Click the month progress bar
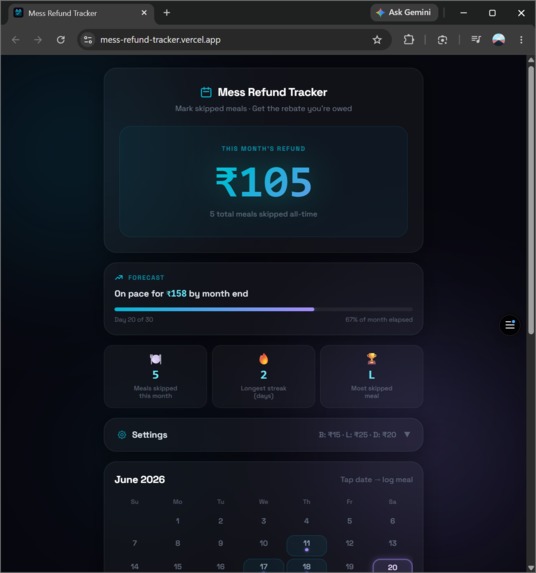The width and height of the screenshot is (536, 573). pyautogui.click(x=263, y=309)
